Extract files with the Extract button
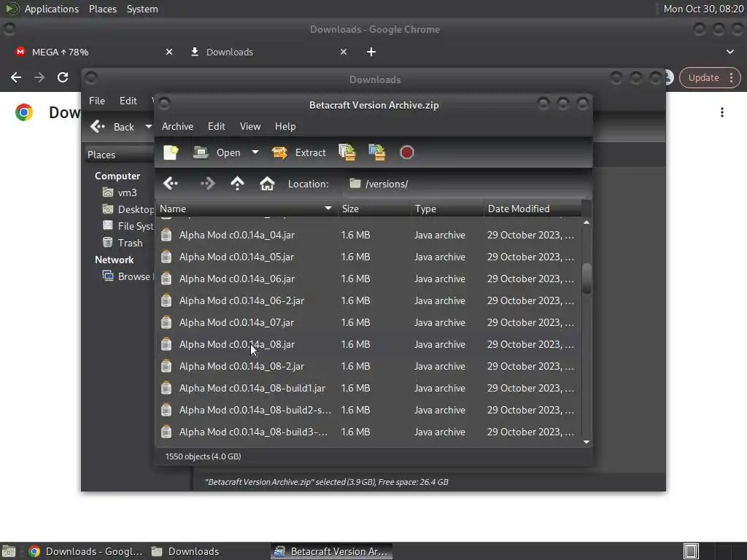Image resolution: width=747 pixels, height=560 pixels. [x=298, y=152]
